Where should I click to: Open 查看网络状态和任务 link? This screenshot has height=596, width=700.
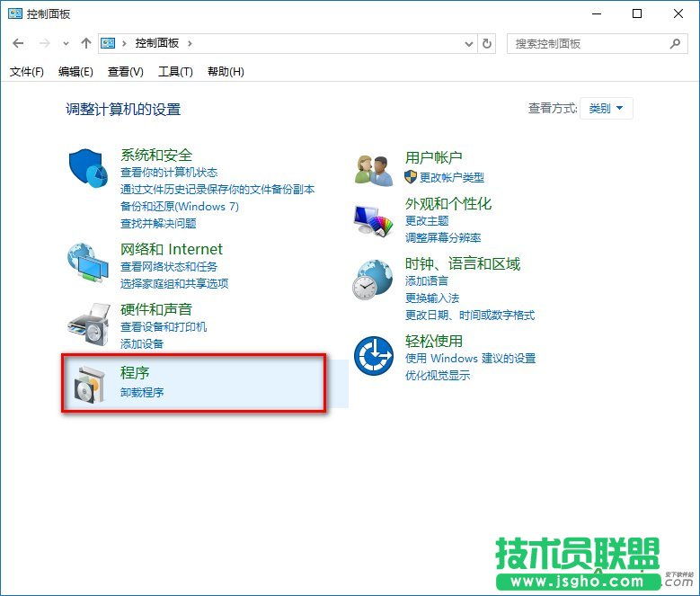(169, 266)
